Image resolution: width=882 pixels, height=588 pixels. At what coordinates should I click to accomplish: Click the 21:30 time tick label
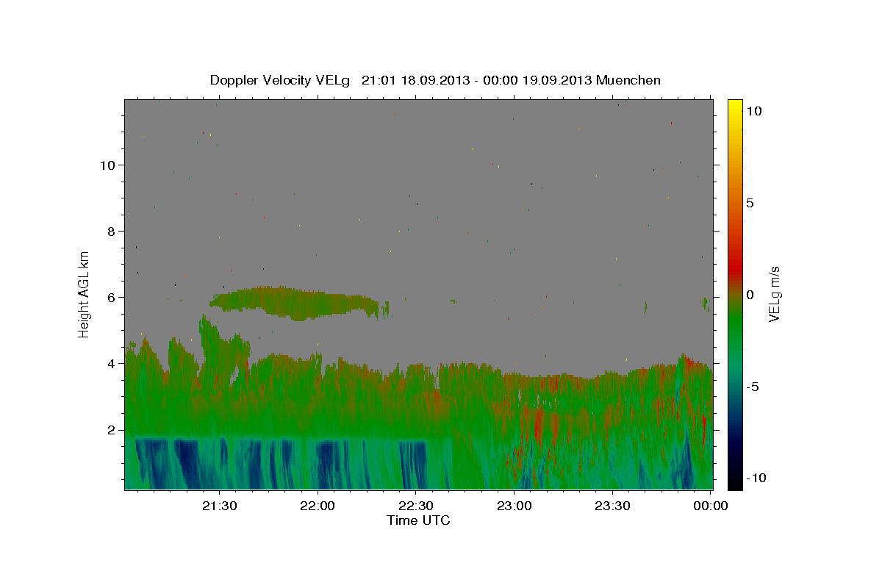(219, 506)
